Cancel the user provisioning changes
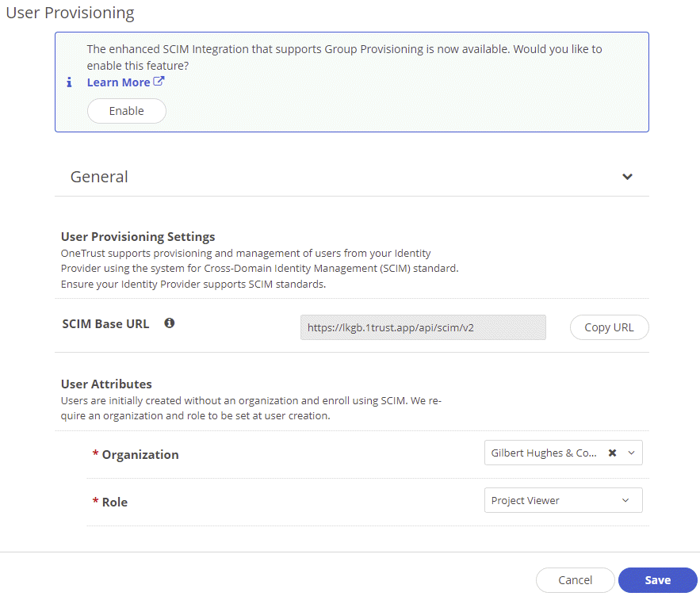 pos(575,580)
